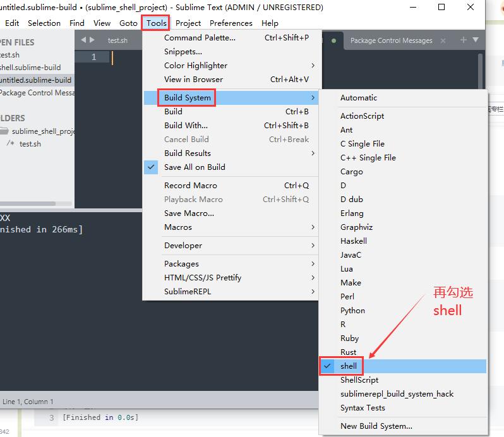504x437 pixels.
Task: Select sublimerepl_build_system_hack entry
Action: point(403,394)
